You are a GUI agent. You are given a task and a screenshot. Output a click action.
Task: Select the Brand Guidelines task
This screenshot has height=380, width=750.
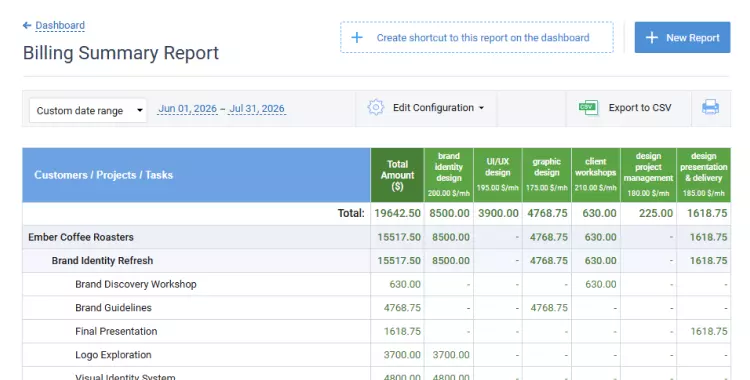(x=113, y=308)
